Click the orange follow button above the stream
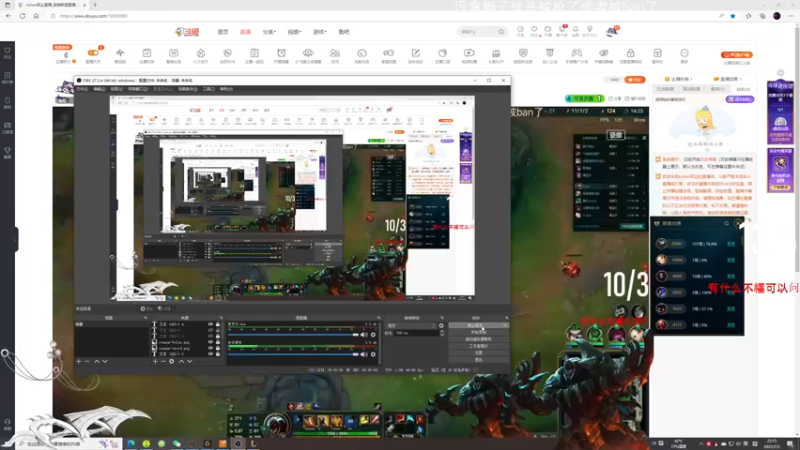The image size is (800, 450). pyautogui.click(x=635, y=80)
